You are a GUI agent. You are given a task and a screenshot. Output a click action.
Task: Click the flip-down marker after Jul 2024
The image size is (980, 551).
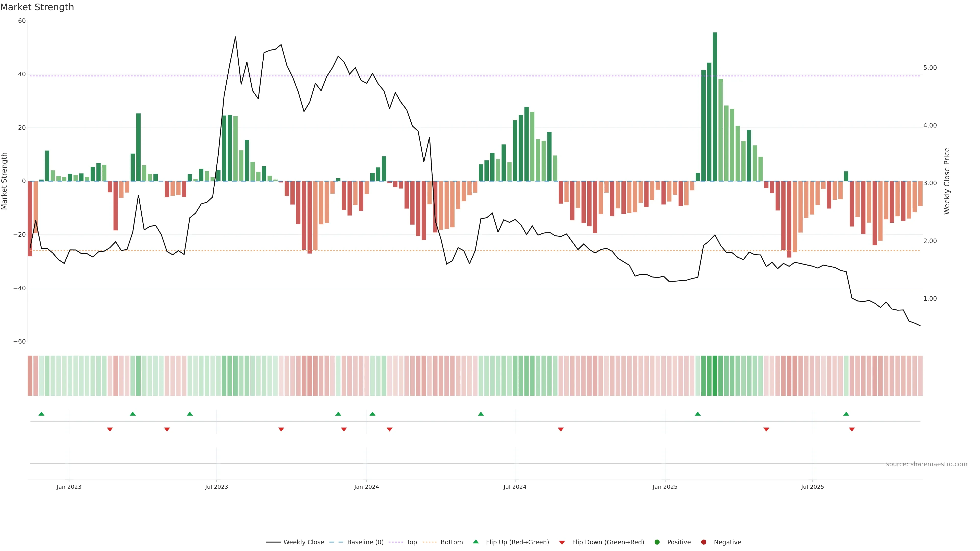tap(561, 429)
